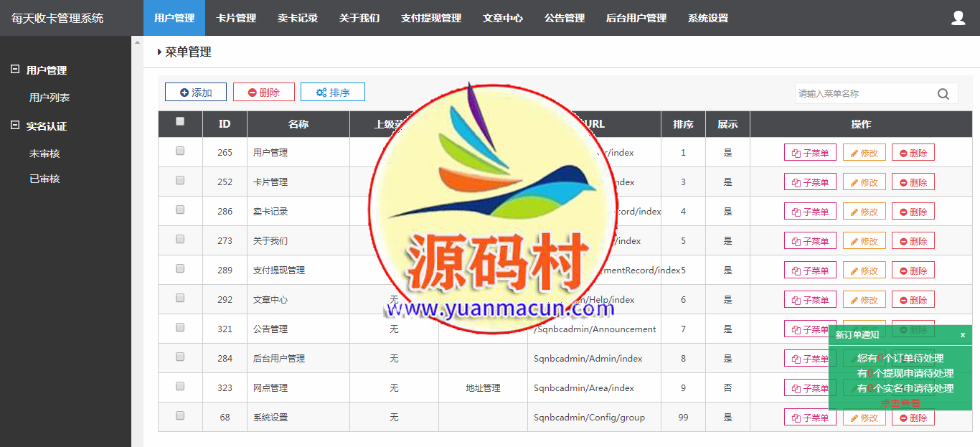
Task: Open 子菜单 for the 用户管理 row
Action: (x=810, y=153)
